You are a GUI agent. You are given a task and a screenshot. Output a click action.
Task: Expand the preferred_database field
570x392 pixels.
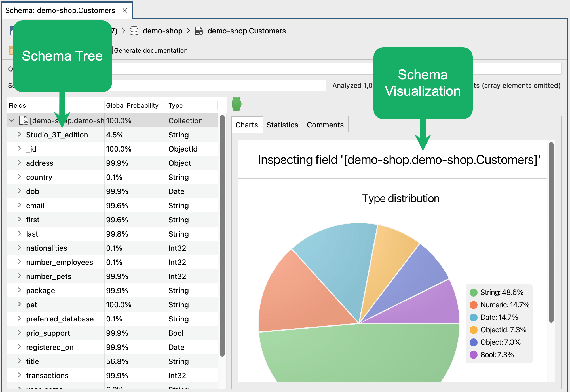tap(19, 318)
